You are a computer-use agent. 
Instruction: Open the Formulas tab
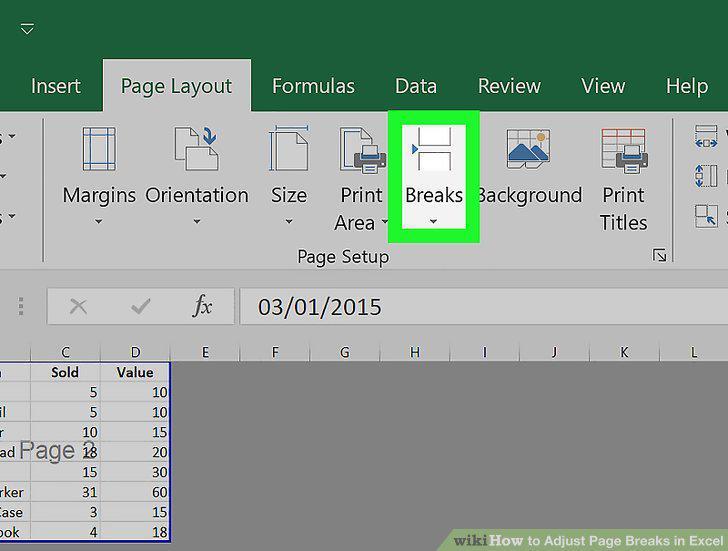click(x=313, y=86)
